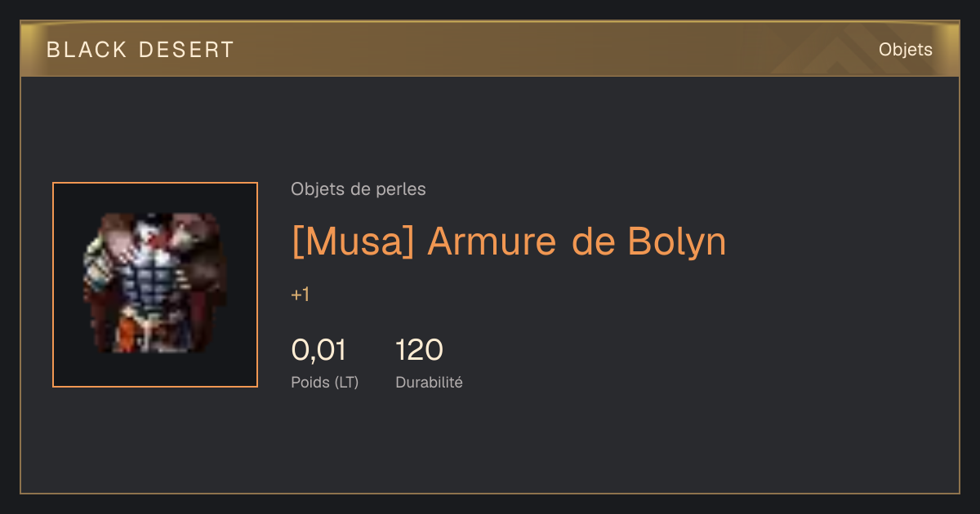Click the Objets de perles category label
The image size is (980, 514).
coord(359,189)
